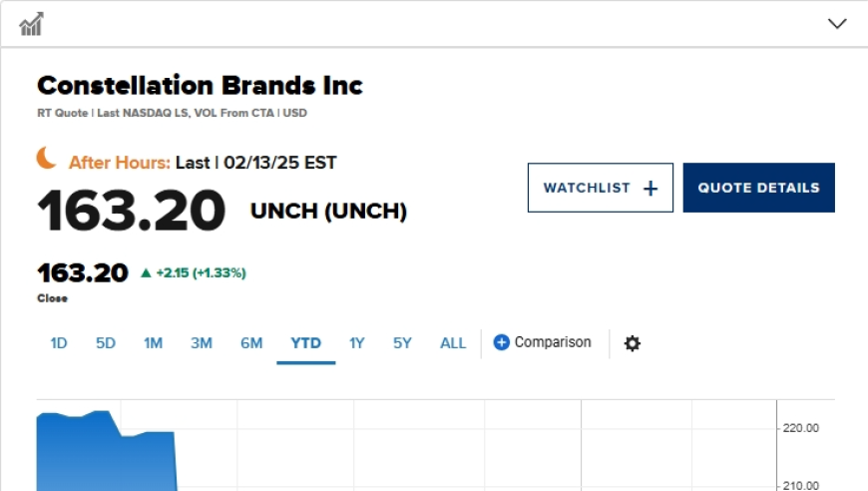Click the green up-arrow change indicator
Viewport: 868px width, 491px height.
click(x=146, y=272)
